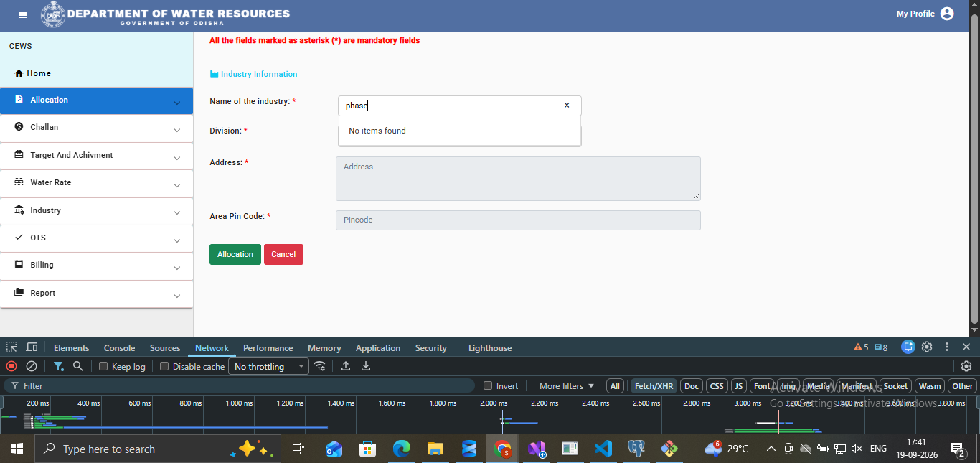Viewport: 980px width, 463px height.
Task: Open network conditions Wi-Fi settings icon
Action: (320, 366)
